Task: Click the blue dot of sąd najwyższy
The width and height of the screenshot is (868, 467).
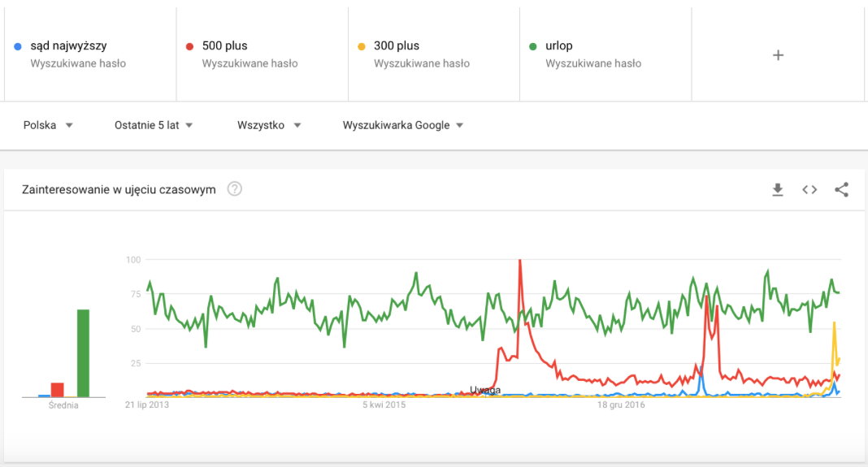Action: click(18, 46)
